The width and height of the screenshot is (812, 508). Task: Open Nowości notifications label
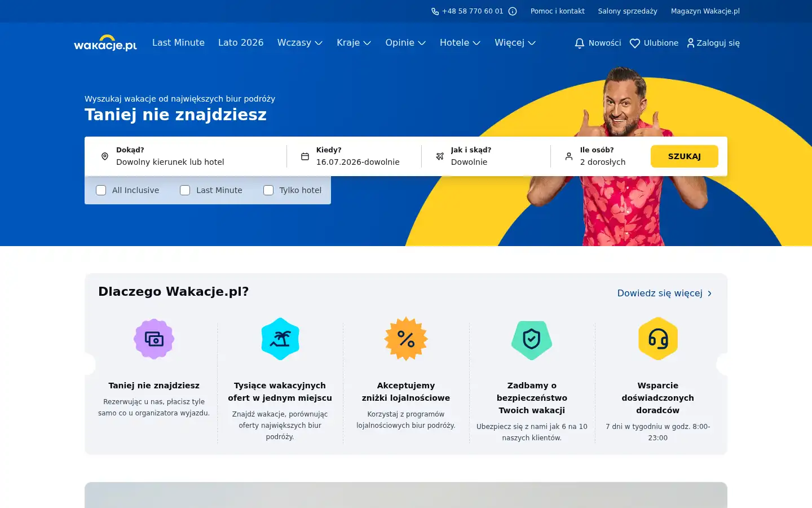pos(605,43)
